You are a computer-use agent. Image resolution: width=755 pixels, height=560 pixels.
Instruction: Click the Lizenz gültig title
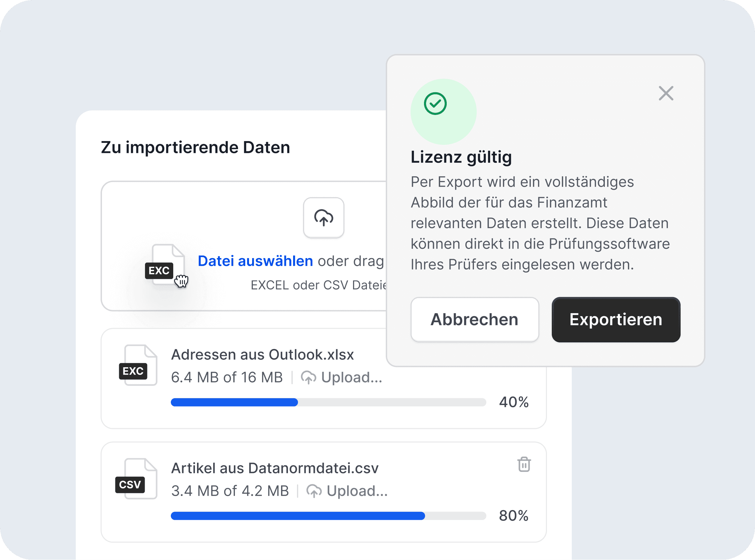coord(461,157)
